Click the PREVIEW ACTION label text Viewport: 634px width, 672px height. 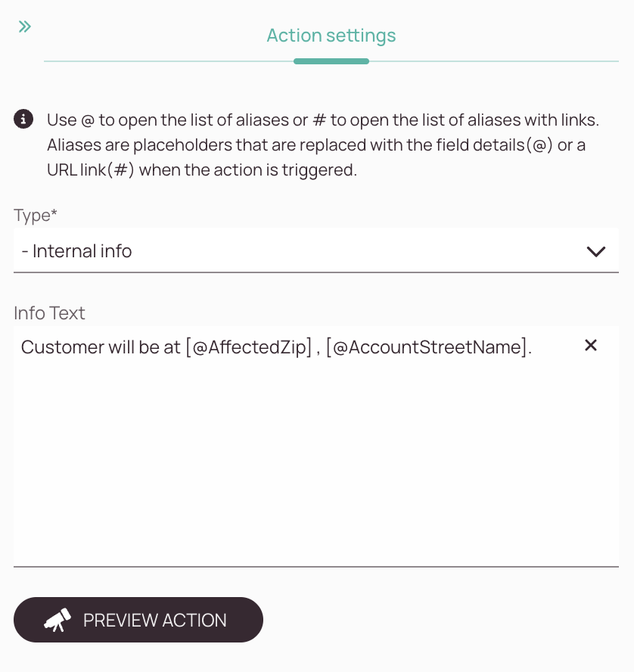(x=154, y=620)
